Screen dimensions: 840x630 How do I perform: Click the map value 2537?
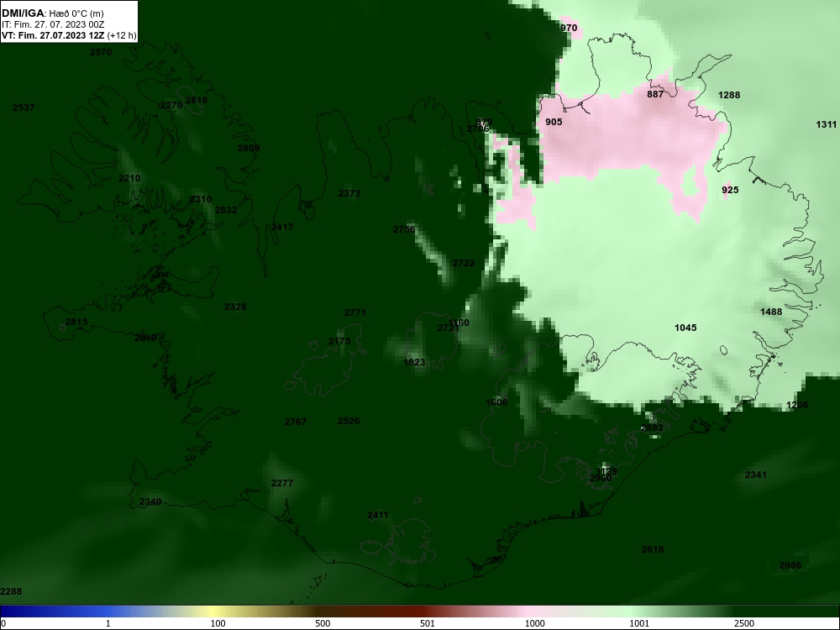(24, 108)
